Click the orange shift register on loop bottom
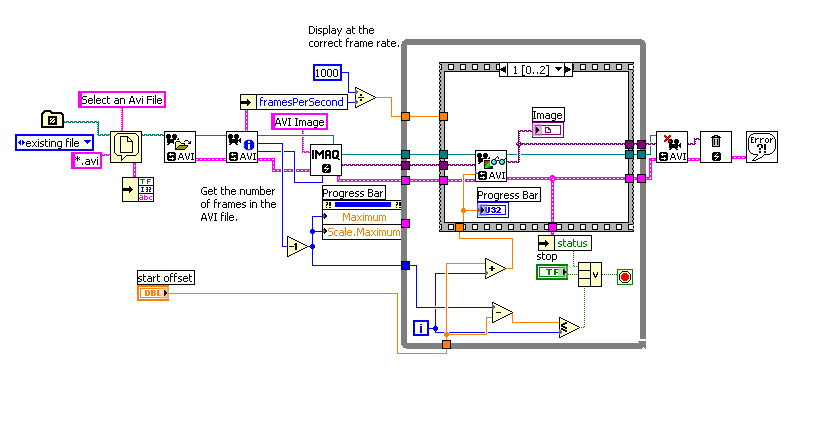The image size is (816, 428). tap(447, 345)
